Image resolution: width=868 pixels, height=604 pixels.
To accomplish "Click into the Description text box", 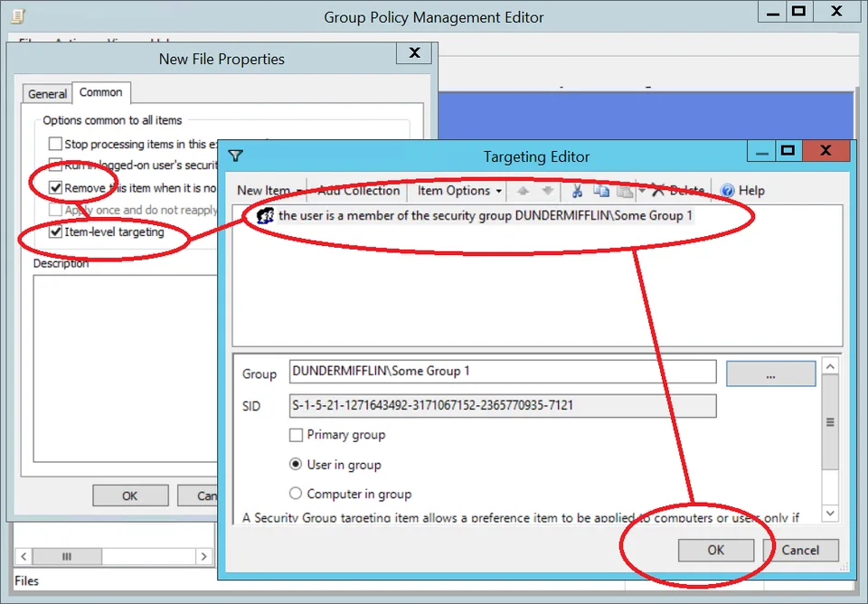I will click(x=125, y=368).
